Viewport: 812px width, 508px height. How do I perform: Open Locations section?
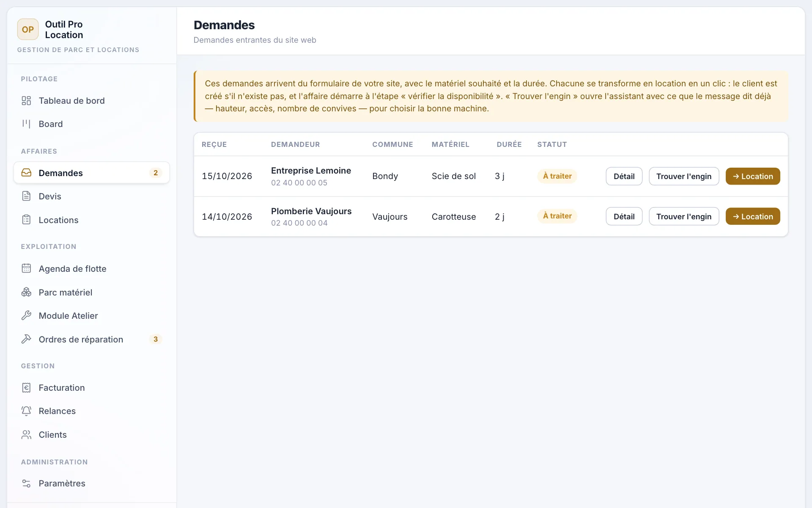point(92,220)
